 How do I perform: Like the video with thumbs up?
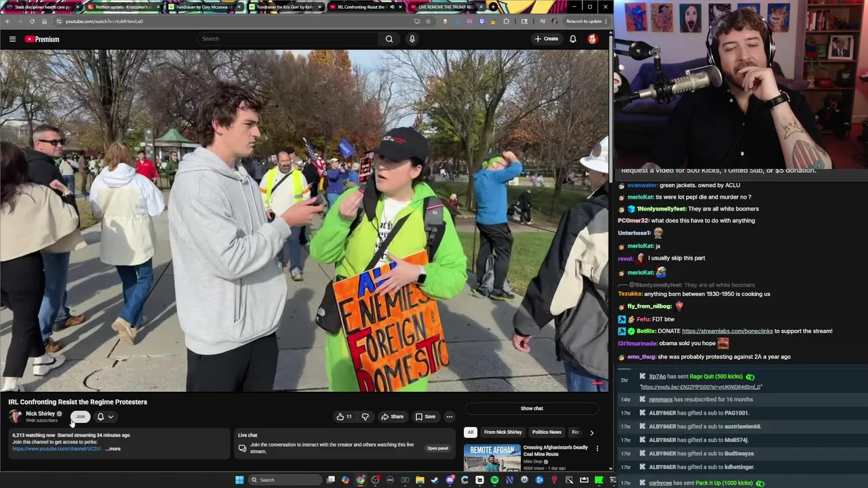344,417
